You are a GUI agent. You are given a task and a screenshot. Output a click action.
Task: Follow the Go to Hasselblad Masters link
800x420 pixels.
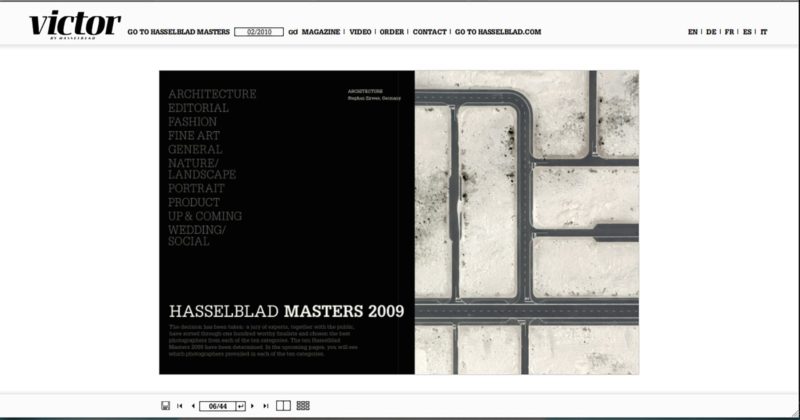pyautogui.click(x=178, y=32)
